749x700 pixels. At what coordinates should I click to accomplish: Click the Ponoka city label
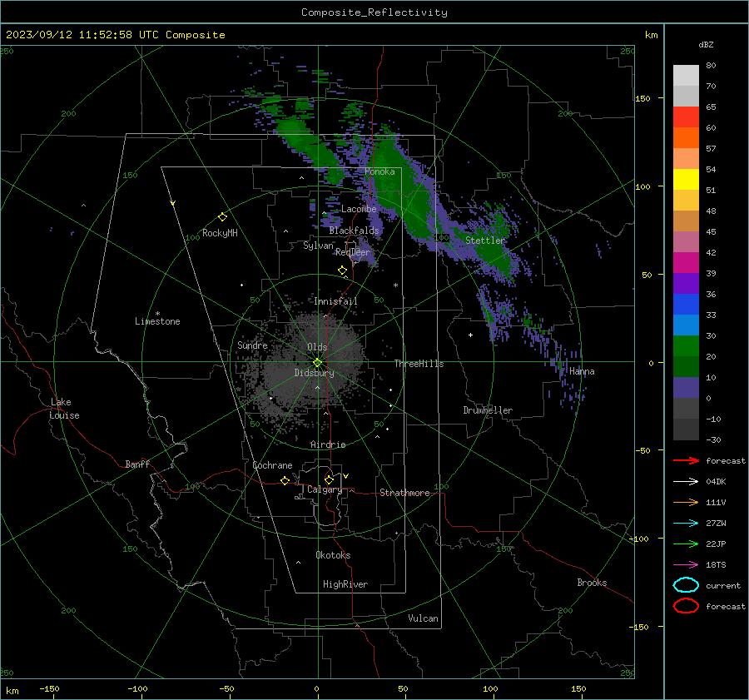(379, 171)
